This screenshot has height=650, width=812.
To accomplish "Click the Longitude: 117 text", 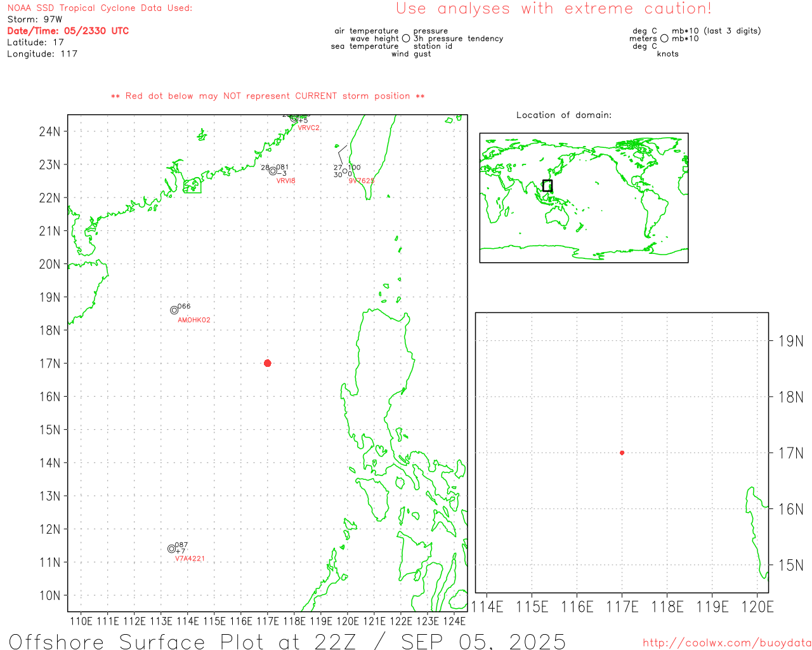I will (x=43, y=53).
